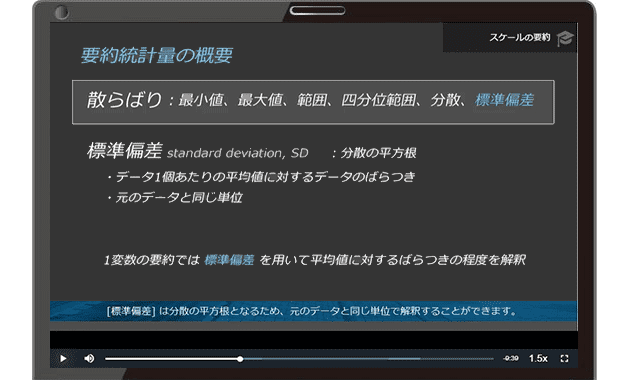Click the graduation cap icon
The image size is (630, 380).
[565, 39]
